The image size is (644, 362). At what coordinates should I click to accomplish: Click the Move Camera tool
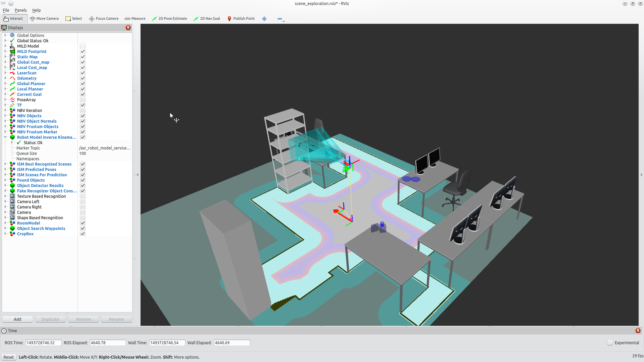coord(44,18)
